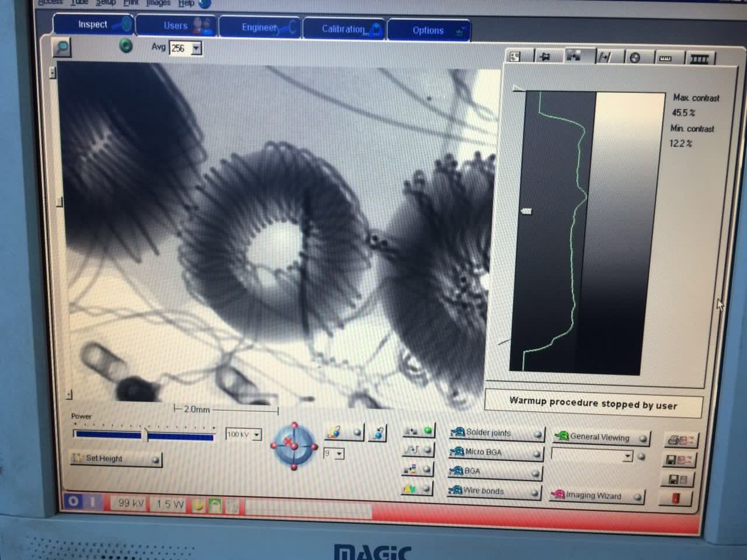This screenshot has height=560, width=747.
Task: Click the yellow status bar icon
Action: [x=199, y=505]
